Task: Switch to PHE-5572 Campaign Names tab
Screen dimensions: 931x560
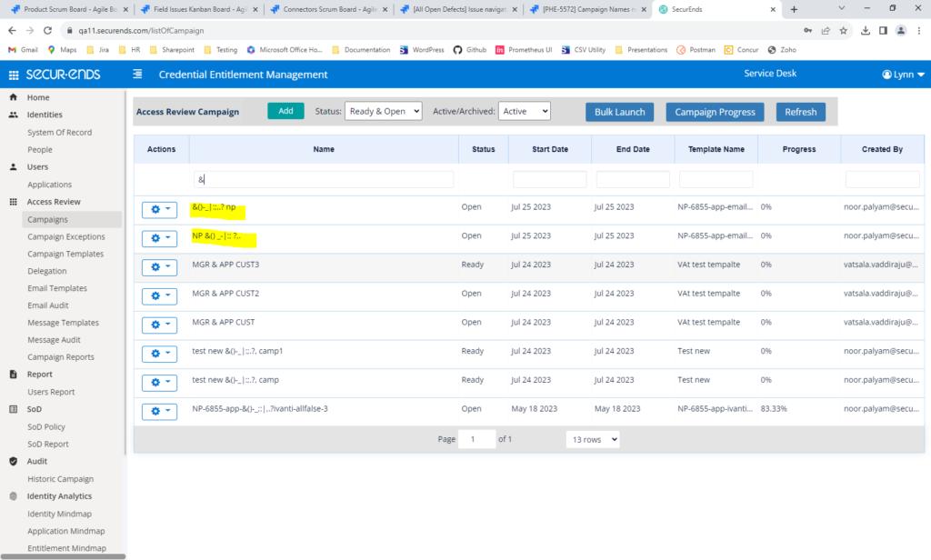Action: pos(588,9)
